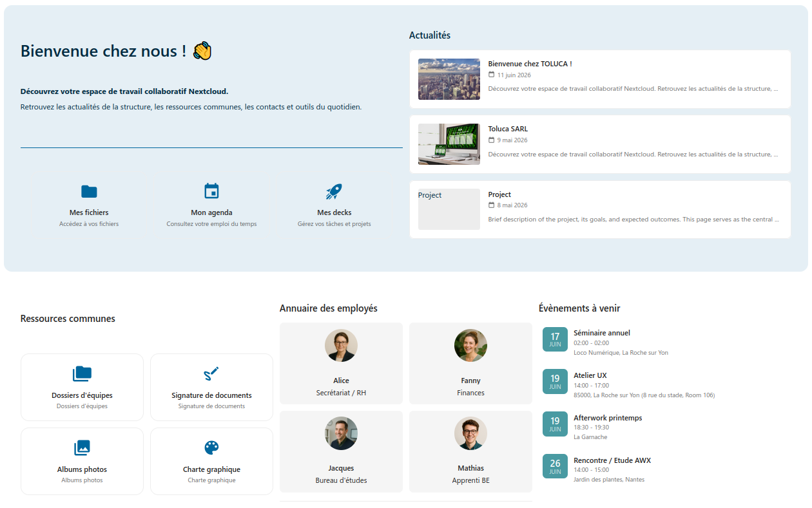The width and height of the screenshot is (812, 508).
Task: Open the Toluca SARL news headline
Action: point(508,129)
